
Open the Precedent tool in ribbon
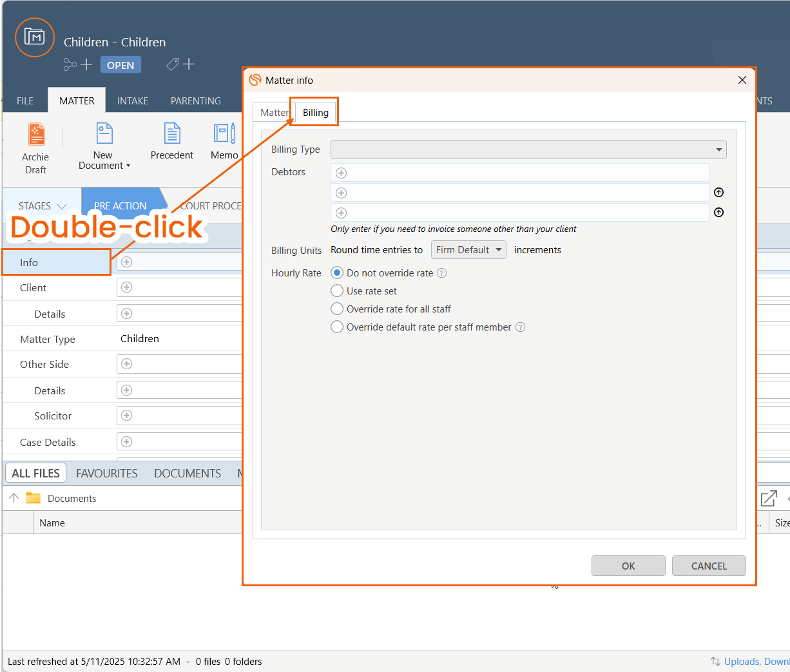(x=172, y=134)
